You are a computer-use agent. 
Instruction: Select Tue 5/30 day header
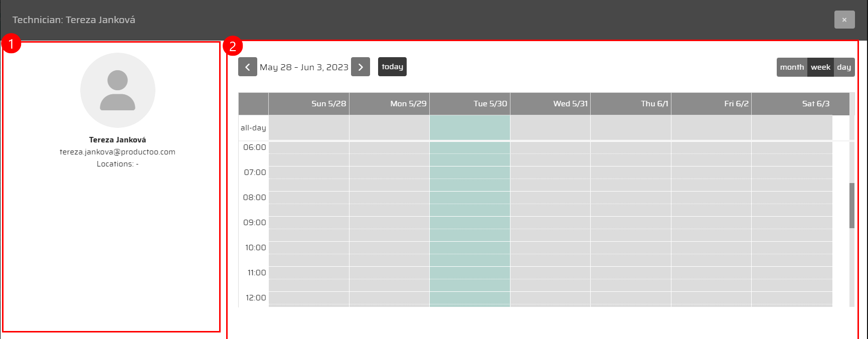point(490,104)
